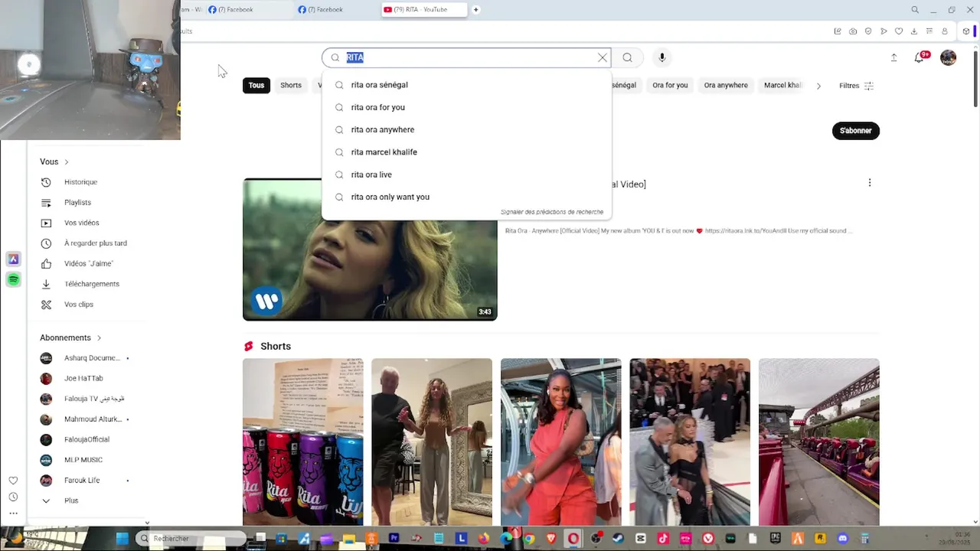Open a new browser tab with plus
This screenshot has width=980, height=551.
475,10
